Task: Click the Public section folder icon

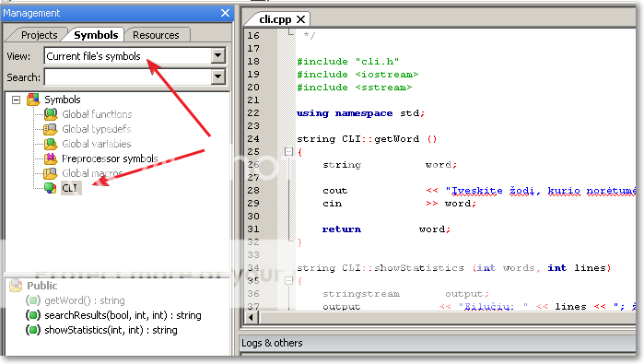Action: [16, 285]
